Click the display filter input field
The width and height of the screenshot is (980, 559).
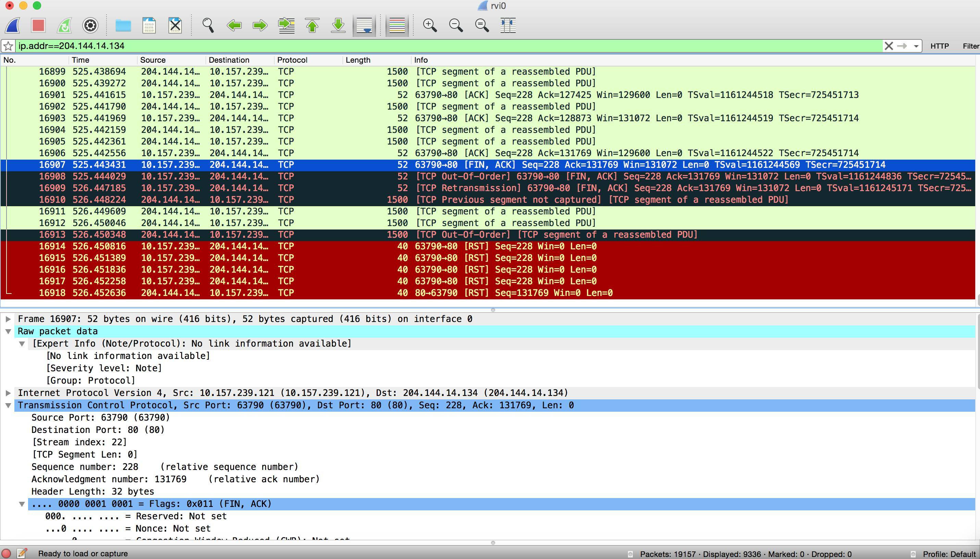(x=449, y=46)
